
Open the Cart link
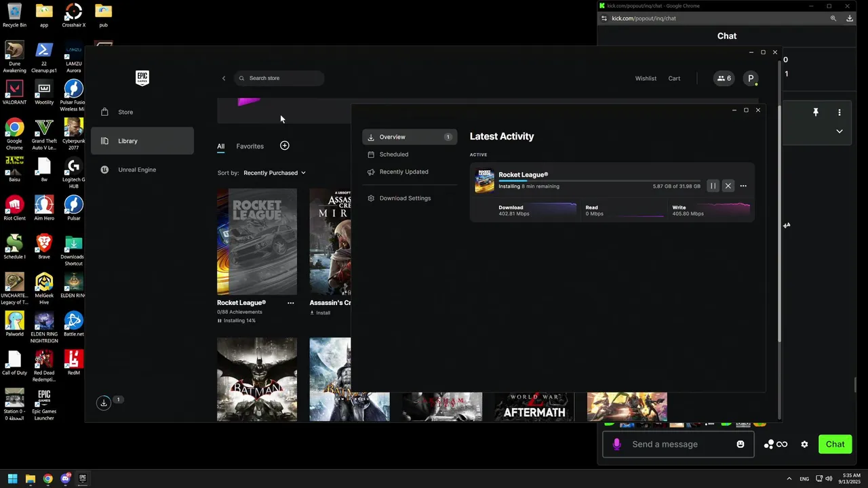click(x=674, y=78)
